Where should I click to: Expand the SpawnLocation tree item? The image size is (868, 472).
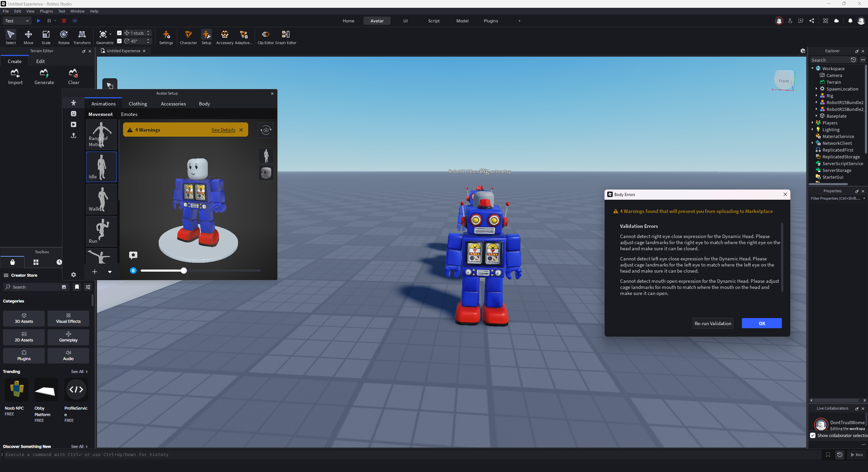[x=816, y=89]
